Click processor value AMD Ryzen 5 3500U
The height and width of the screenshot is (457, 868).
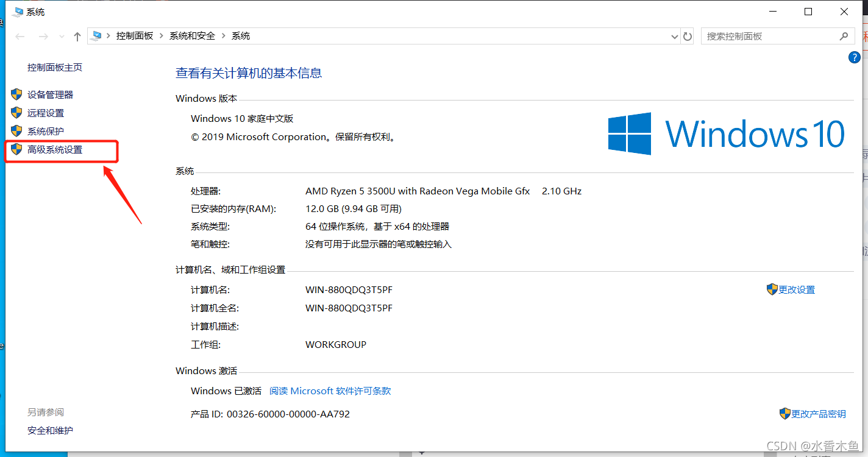tap(418, 191)
